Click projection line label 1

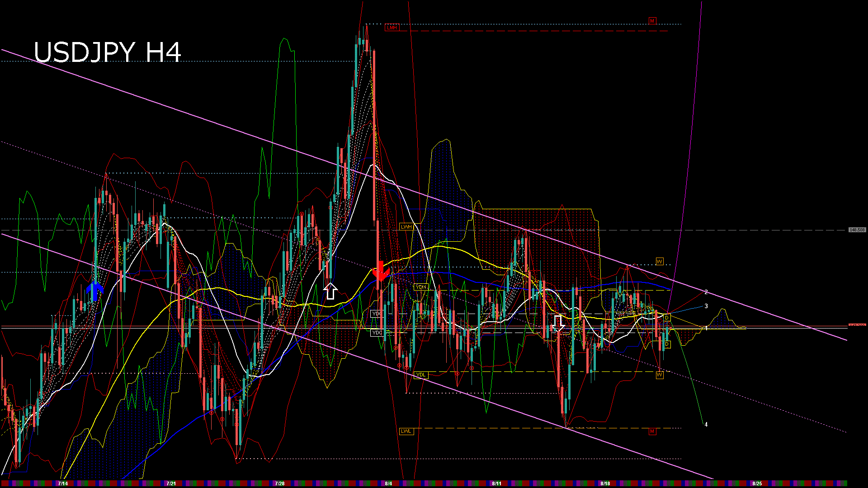(x=706, y=328)
